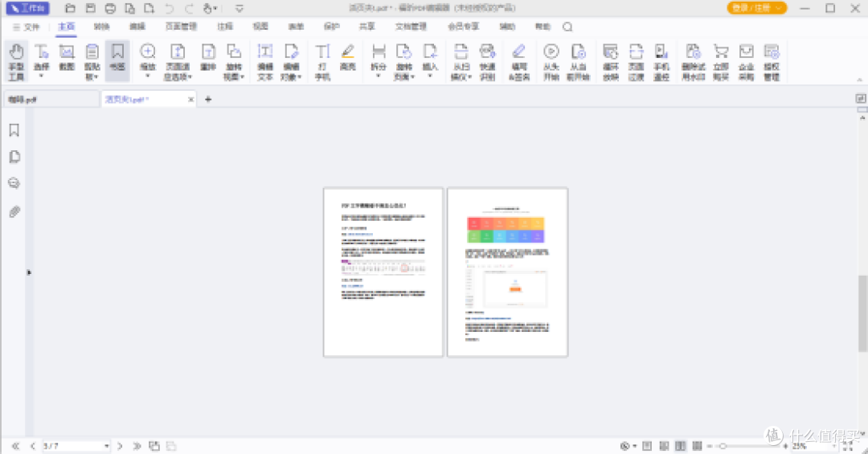Click the page number field showing 3/7
This screenshot has height=454, width=868.
[x=76, y=446]
